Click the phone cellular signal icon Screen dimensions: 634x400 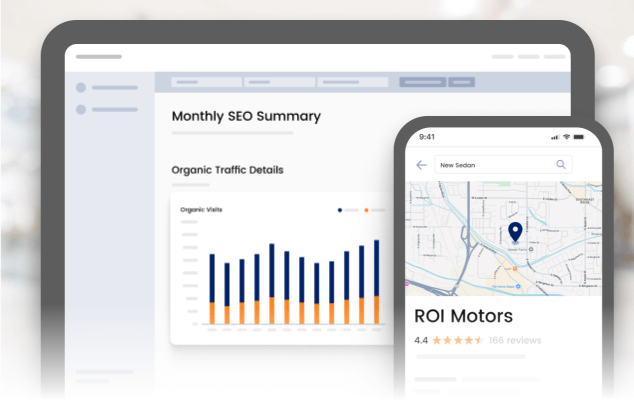coord(555,138)
